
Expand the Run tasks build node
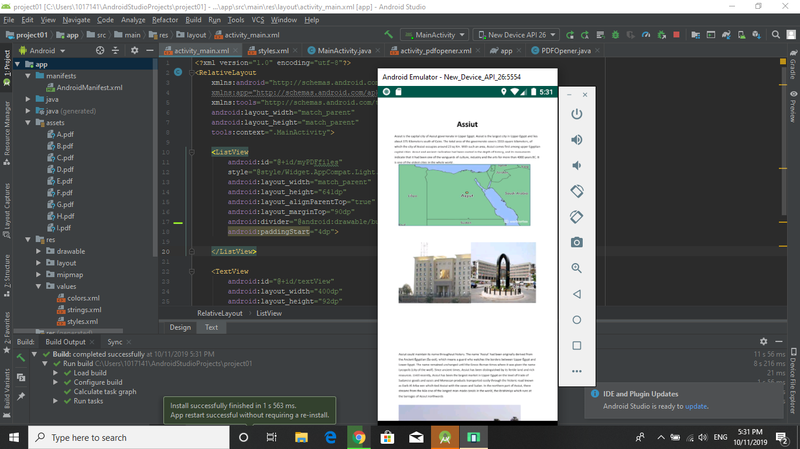point(54,400)
